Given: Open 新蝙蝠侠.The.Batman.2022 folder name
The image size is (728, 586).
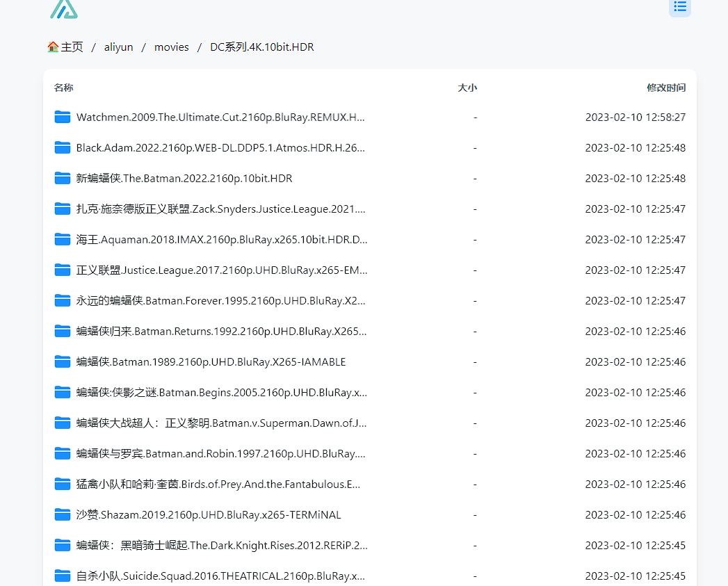Looking at the screenshot, I should point(184,179).
